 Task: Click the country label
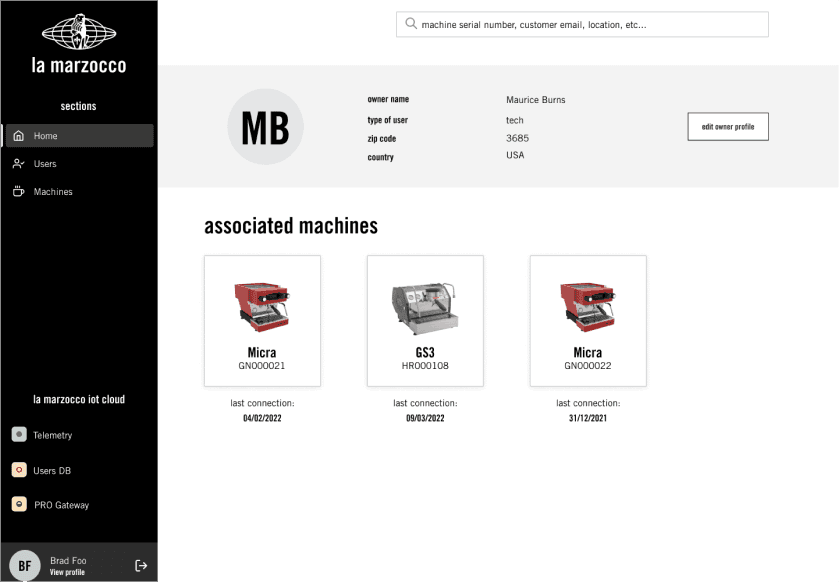[x=380, y=157]
